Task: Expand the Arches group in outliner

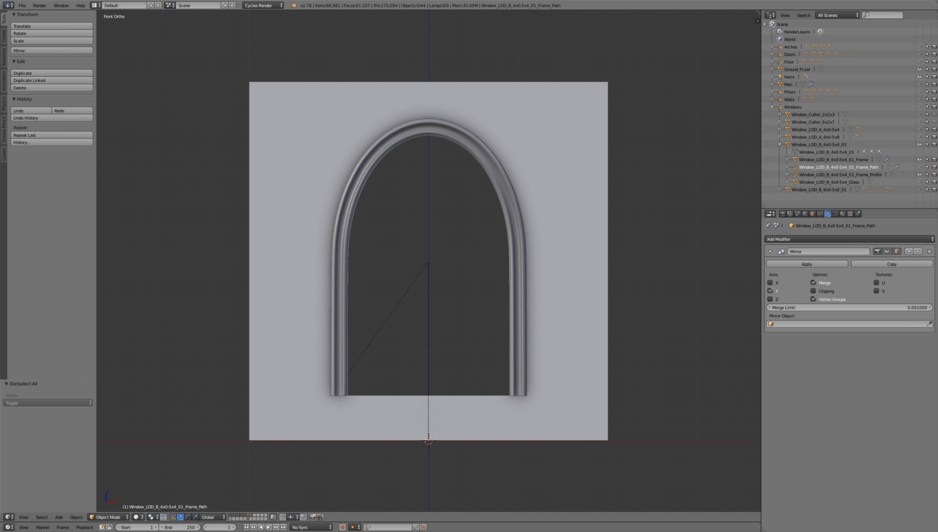Action: (772, 47)
